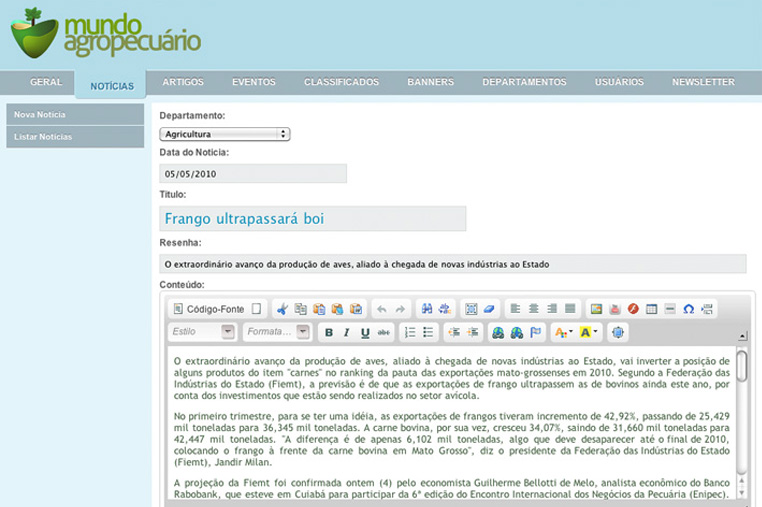Insert a numbered list
Image resolution: width=762 pixels, height=507 pixels.
(x=409, y=332)
